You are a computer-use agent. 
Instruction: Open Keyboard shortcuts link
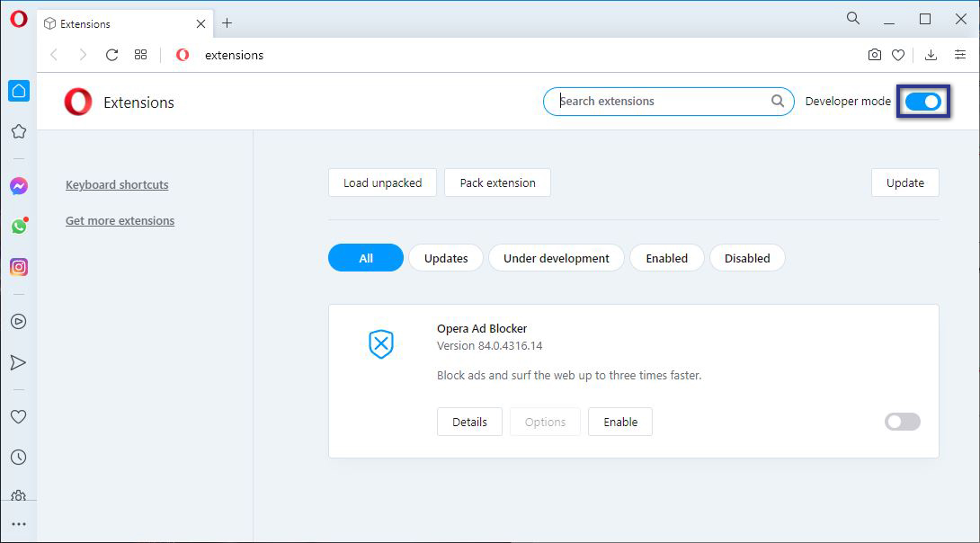(x=117, y=184)
